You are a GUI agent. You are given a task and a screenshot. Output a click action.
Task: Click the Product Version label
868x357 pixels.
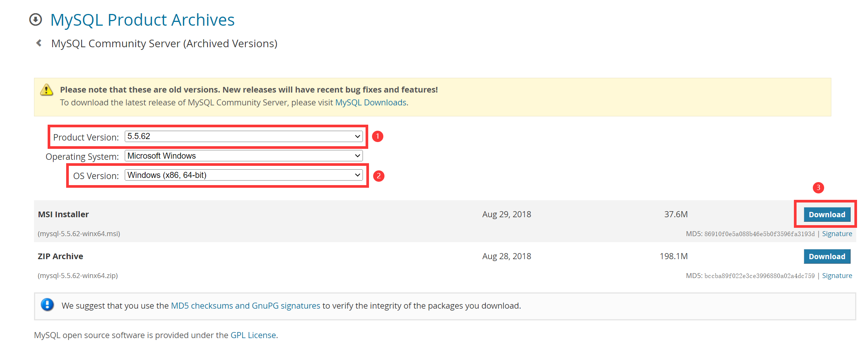click(86, 137)
